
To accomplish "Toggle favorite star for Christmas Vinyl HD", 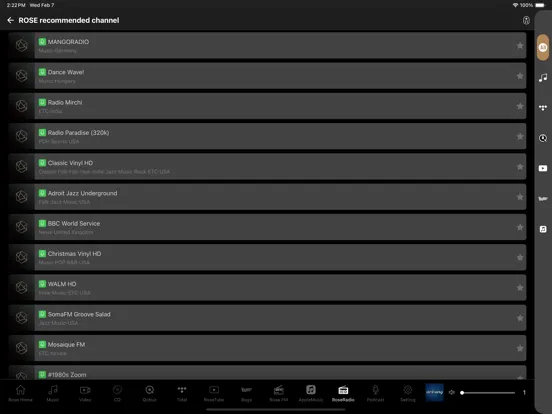I will click(x=520, y=258).
